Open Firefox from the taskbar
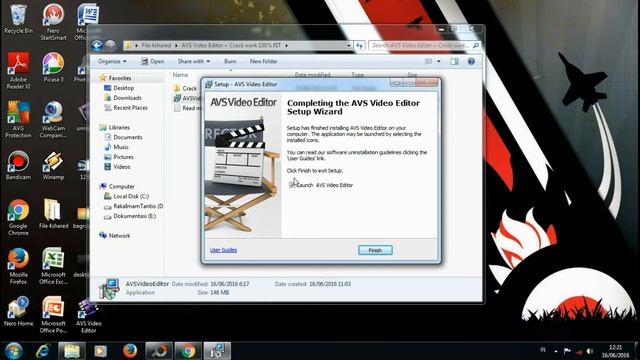 (130, 351)
